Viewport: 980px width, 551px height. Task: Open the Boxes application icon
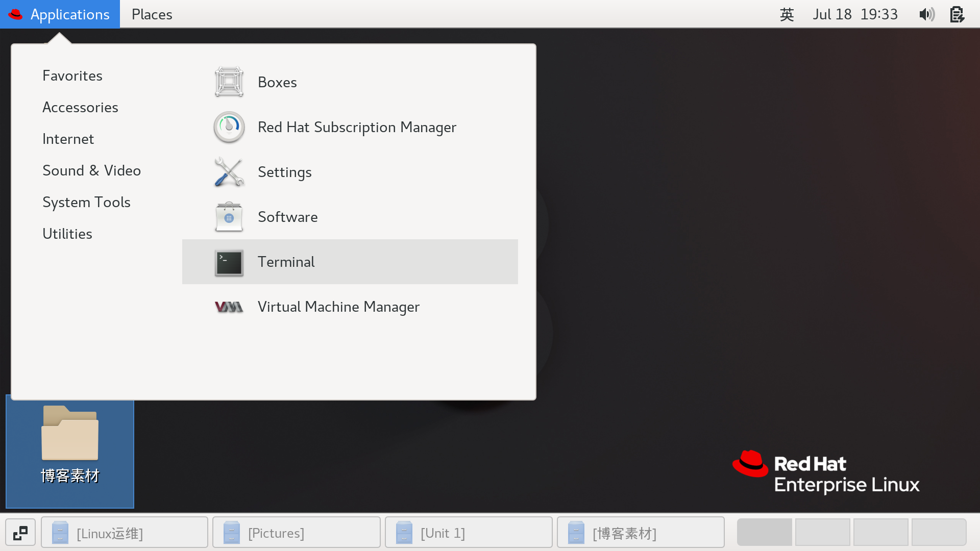229,82
